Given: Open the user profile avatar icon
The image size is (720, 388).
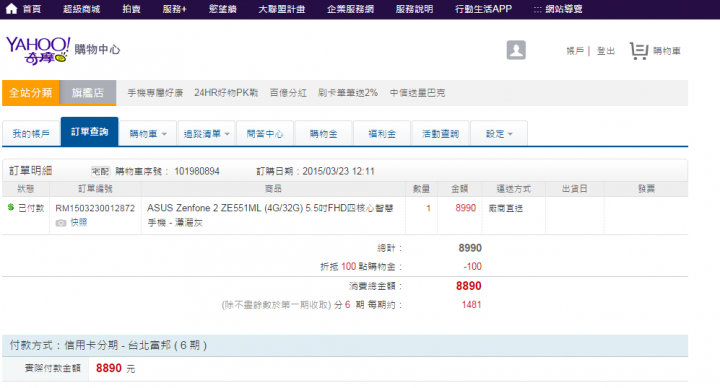Looking at the screenshot, I should click(516, 50).
